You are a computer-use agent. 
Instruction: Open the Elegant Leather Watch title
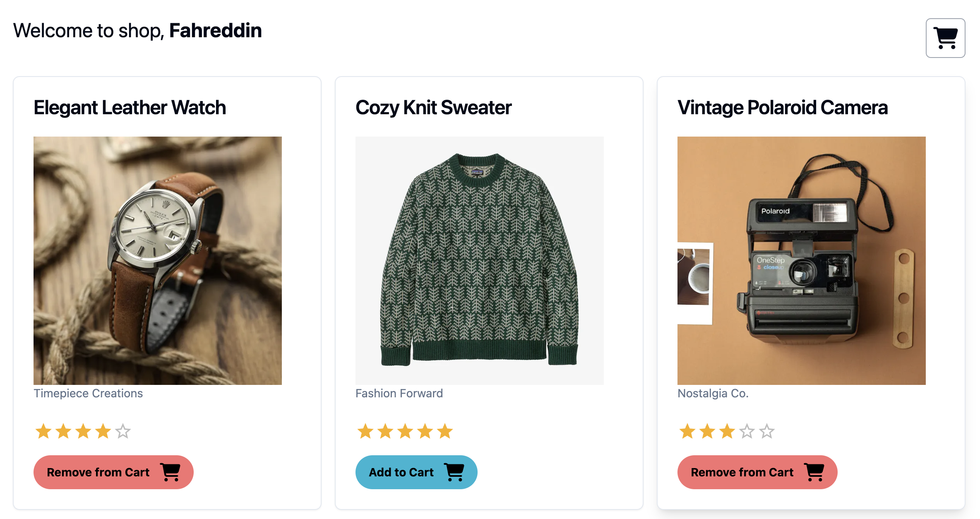pos(130,107)
